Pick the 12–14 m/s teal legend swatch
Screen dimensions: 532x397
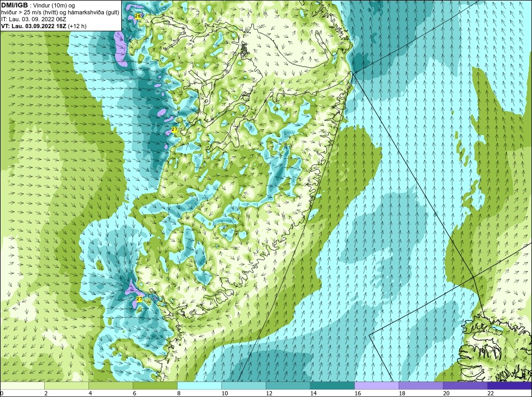click(x=288, y=385)
